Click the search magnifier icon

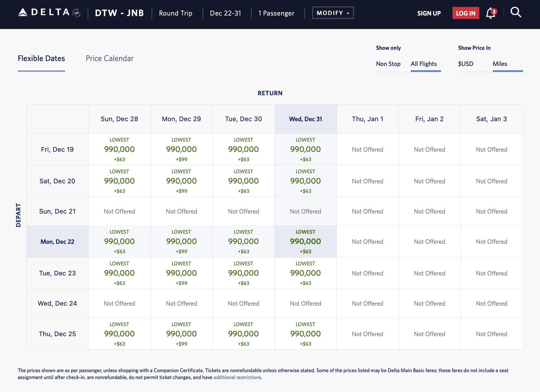coord(516,13)
